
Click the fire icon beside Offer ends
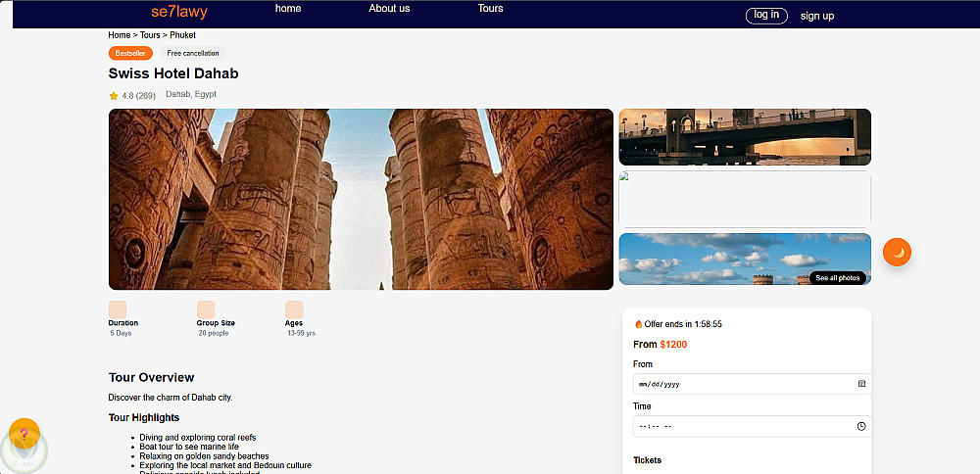point(638,324)
